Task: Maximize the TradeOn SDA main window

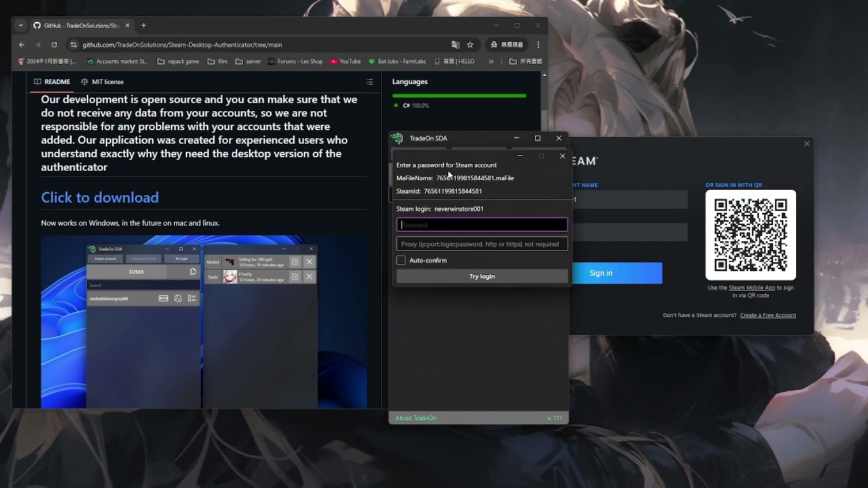Action: pyautogui.click(x=538, y=138)
